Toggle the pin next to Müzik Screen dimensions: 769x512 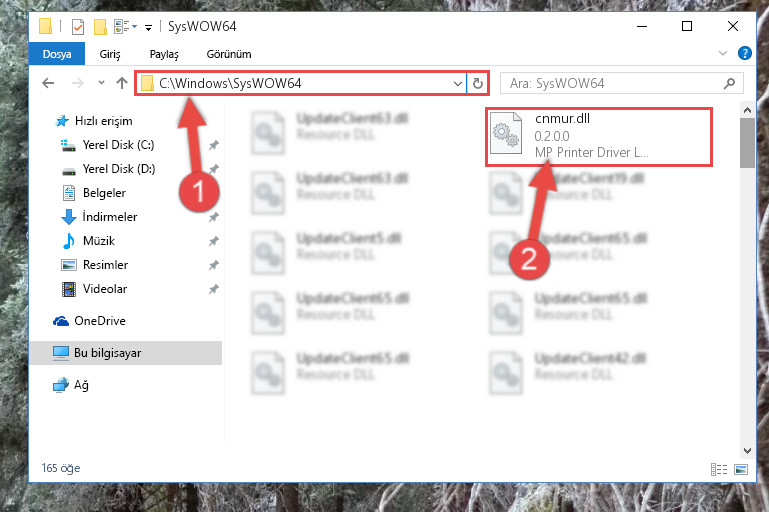213,241
